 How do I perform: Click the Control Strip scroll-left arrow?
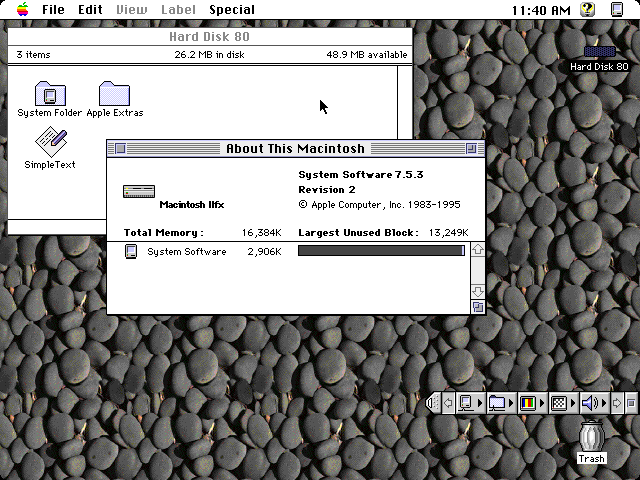[448, 403]
